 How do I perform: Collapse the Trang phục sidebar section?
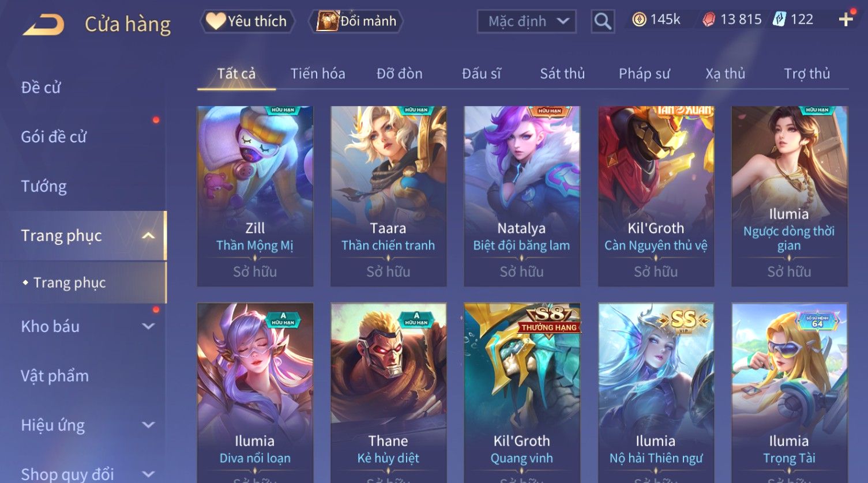click(148, 236)
